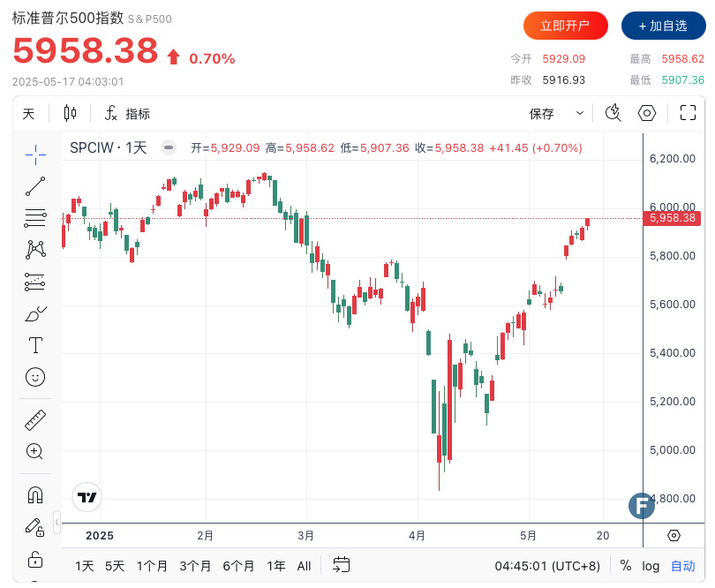Click the 加自选 watchlist button
This screenshot has width=715, height=588.
pyautogui.click(x=663, y=26)
